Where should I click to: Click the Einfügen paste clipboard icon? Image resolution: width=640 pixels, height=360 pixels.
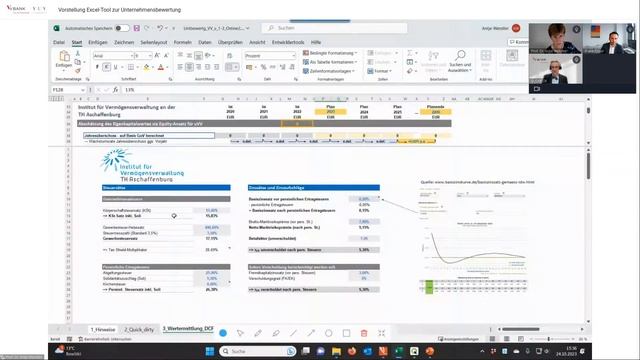click(64, 56)
